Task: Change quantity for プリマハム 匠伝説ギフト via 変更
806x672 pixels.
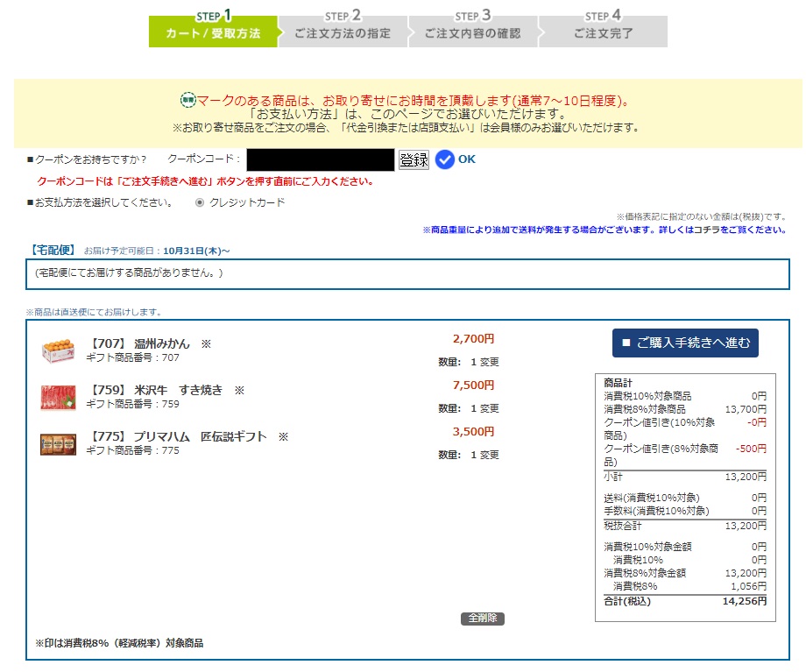Action: 490,455
